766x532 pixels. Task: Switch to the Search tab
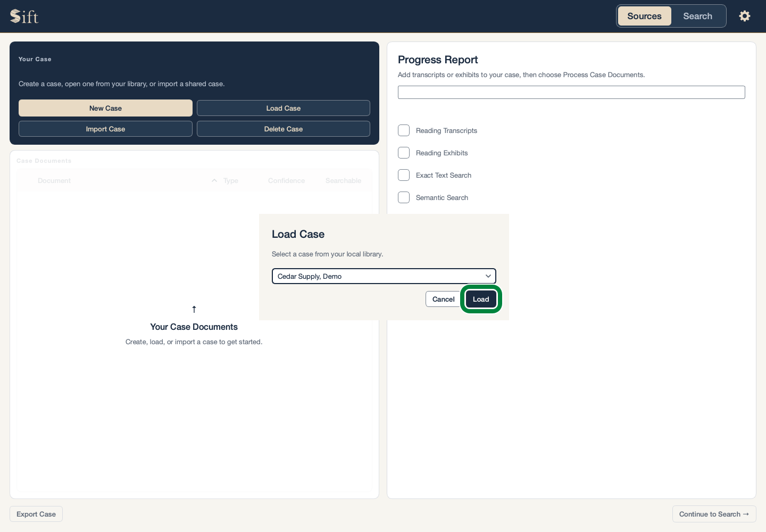[x=697, y=16]
